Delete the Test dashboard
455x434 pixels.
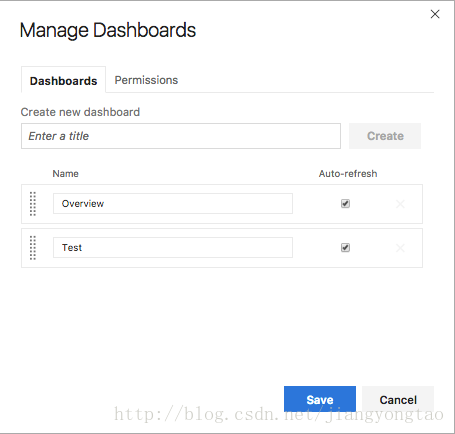coord(400,248)
